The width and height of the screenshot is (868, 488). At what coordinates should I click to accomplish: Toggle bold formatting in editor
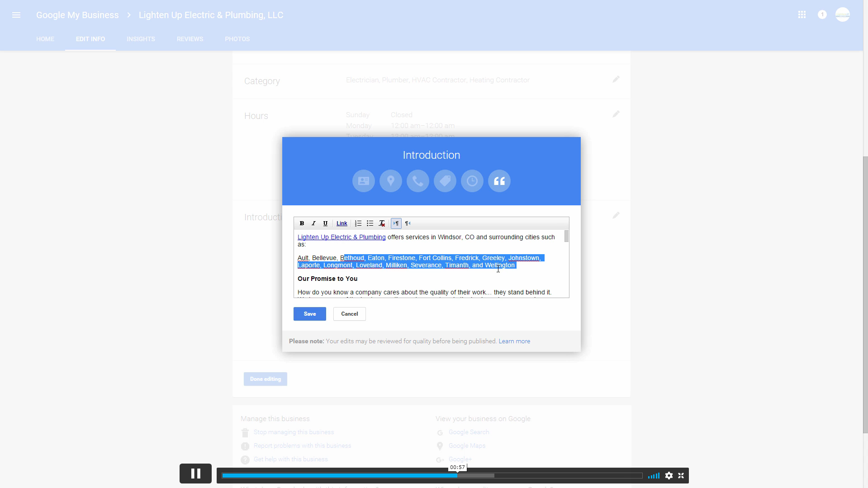click(x=302, y=223)
